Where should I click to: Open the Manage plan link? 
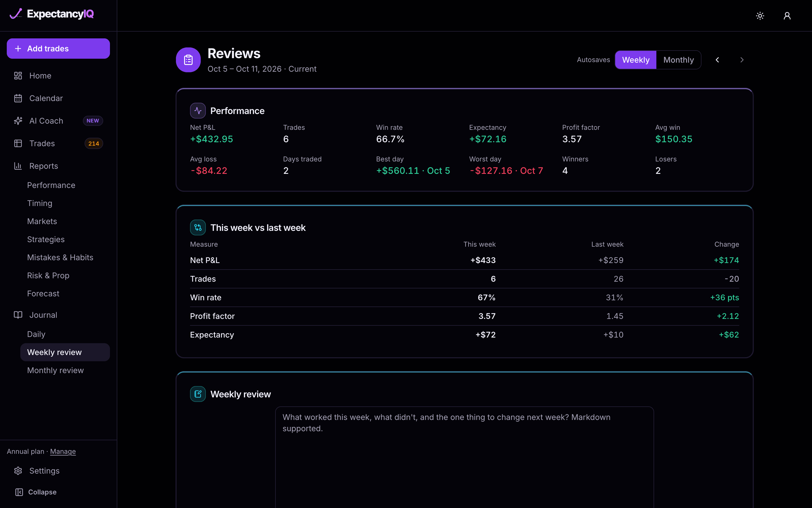(x=63, y=451)
